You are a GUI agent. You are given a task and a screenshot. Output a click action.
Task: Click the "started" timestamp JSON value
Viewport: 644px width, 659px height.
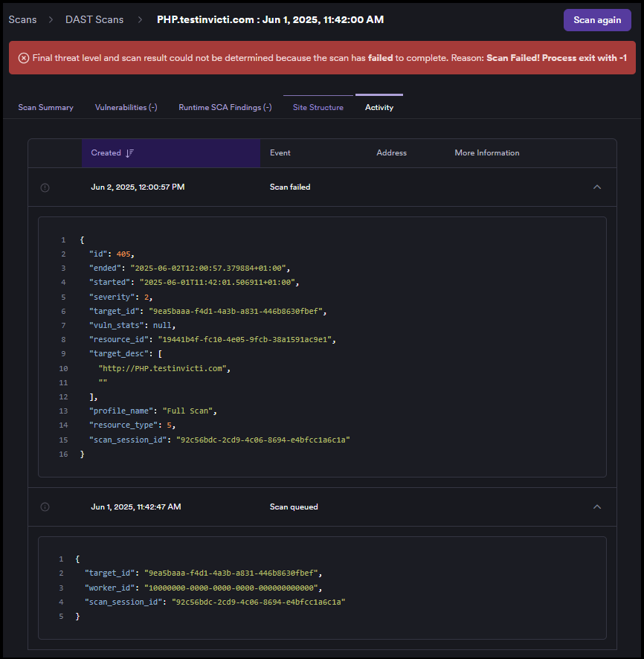click(218, 283)
